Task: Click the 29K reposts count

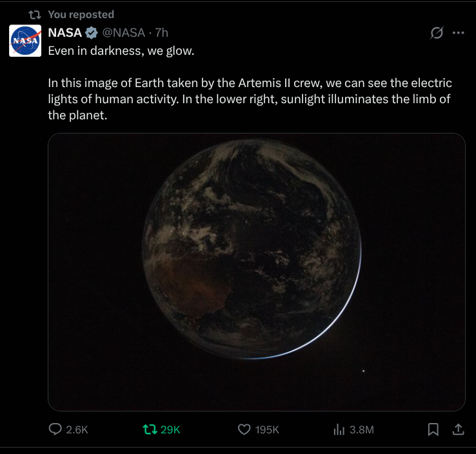Action: point(170,430)
